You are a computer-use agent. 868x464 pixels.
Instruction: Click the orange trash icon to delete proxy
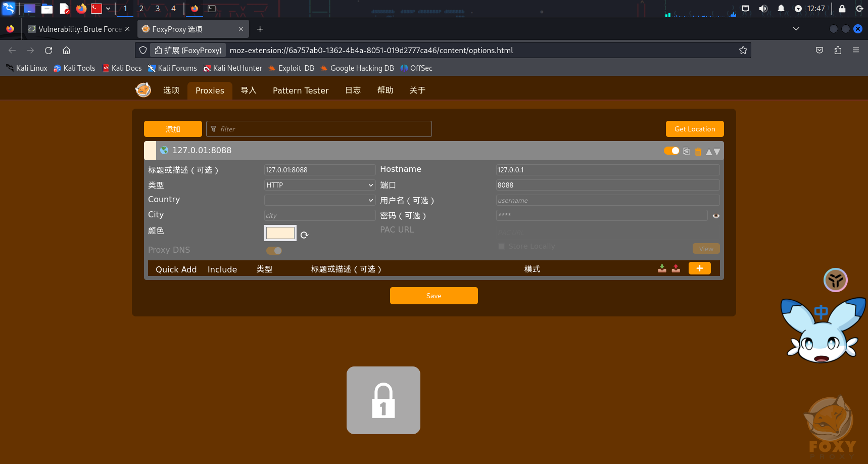tap(698, 152)
